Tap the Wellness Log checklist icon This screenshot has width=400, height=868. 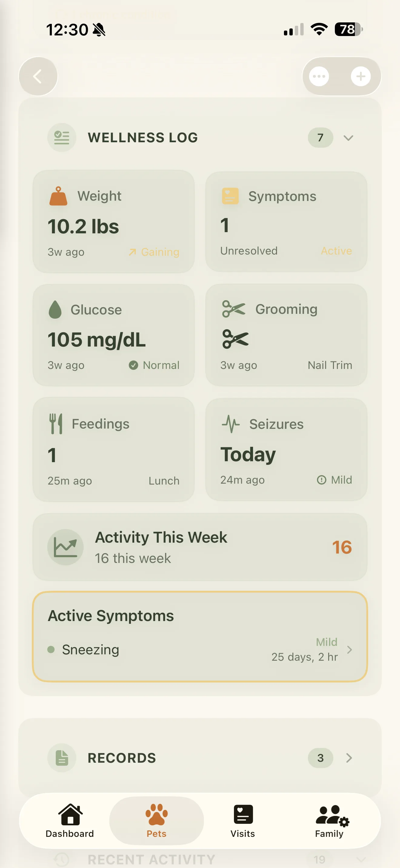pos(62,137)
